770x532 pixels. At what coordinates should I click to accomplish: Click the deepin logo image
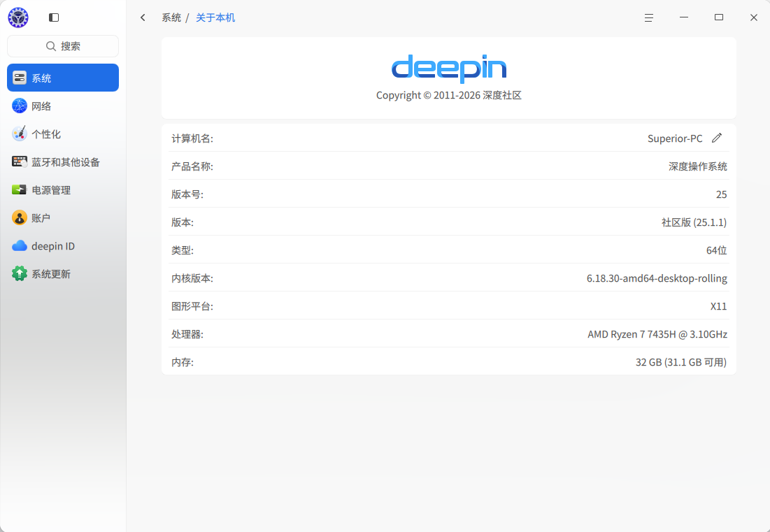[449, 69]
